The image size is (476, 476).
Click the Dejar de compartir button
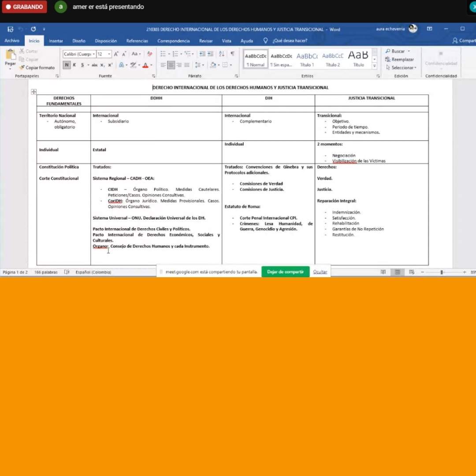pyautogui.click(x=285, y=271)
